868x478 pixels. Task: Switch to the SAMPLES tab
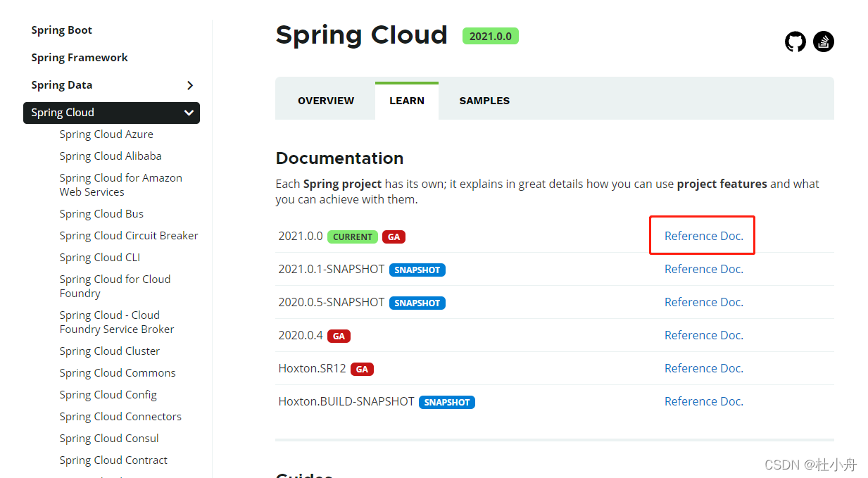point(484,101)
